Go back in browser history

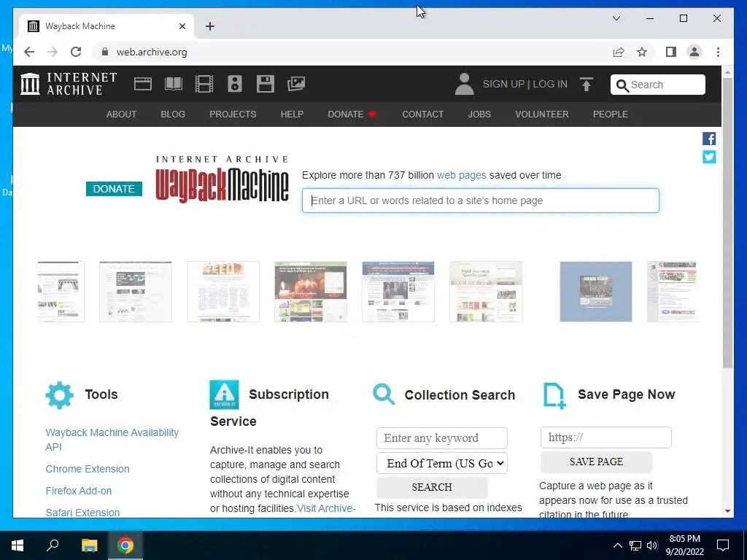(x=29, y=52)
